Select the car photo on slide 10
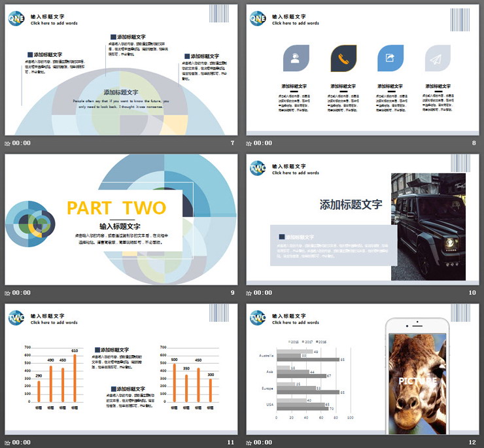The height and width of the screenshot is (448, 484). (428, 226)
